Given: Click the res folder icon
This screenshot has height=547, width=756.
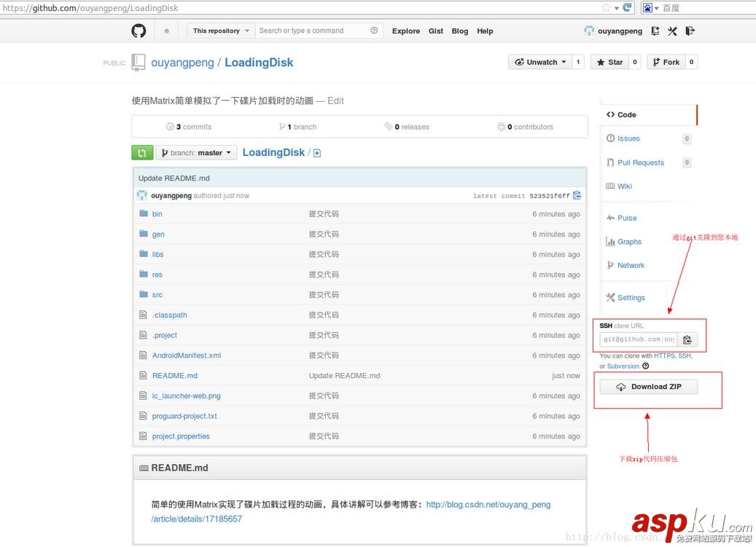Looking at the screenshot, I should (143, 274).
